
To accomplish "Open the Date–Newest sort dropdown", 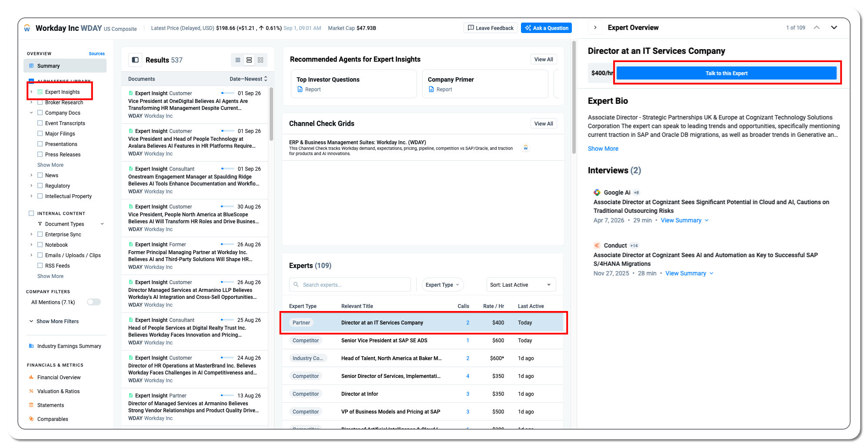I will [x=249, y=79].
